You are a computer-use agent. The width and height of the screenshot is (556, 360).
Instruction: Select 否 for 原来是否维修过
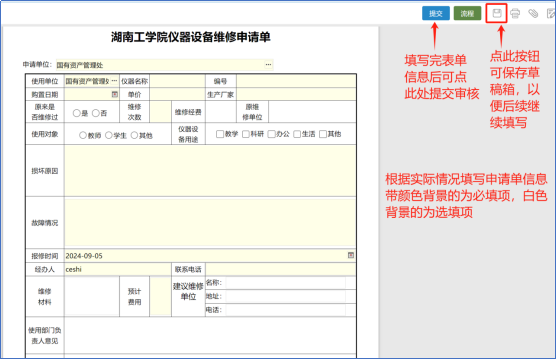tap(96, 113)
